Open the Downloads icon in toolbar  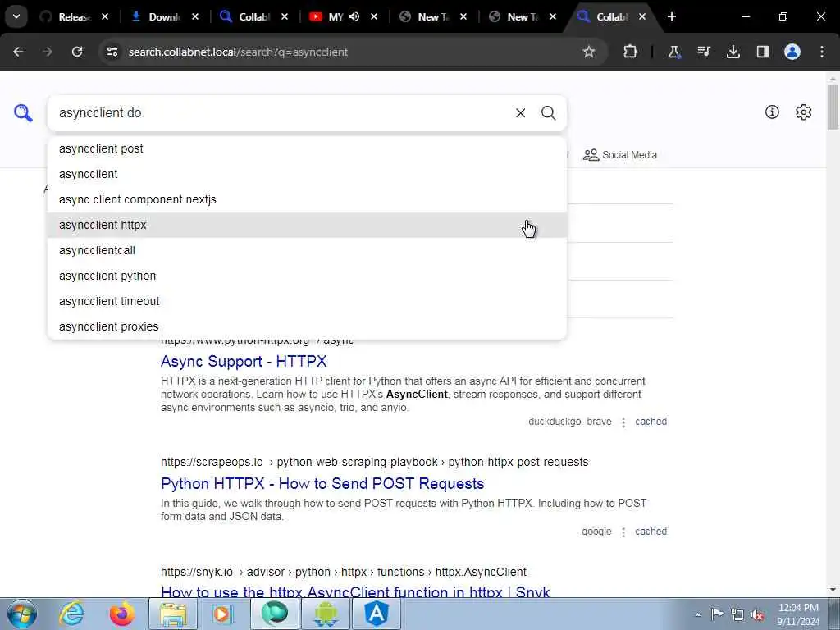point(733,52)
